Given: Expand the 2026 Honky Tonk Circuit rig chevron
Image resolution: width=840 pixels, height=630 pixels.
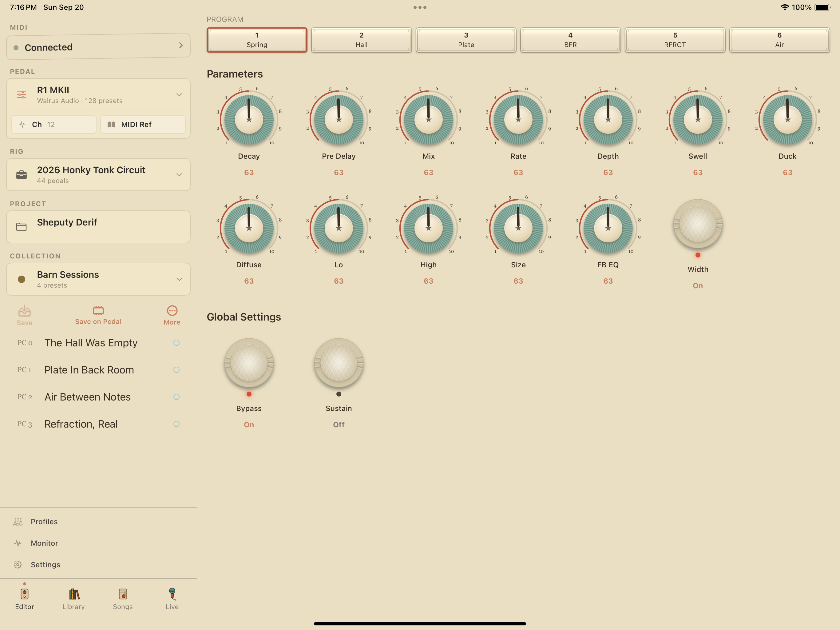Looking at the screenshot, I should [x=179, y=175].
